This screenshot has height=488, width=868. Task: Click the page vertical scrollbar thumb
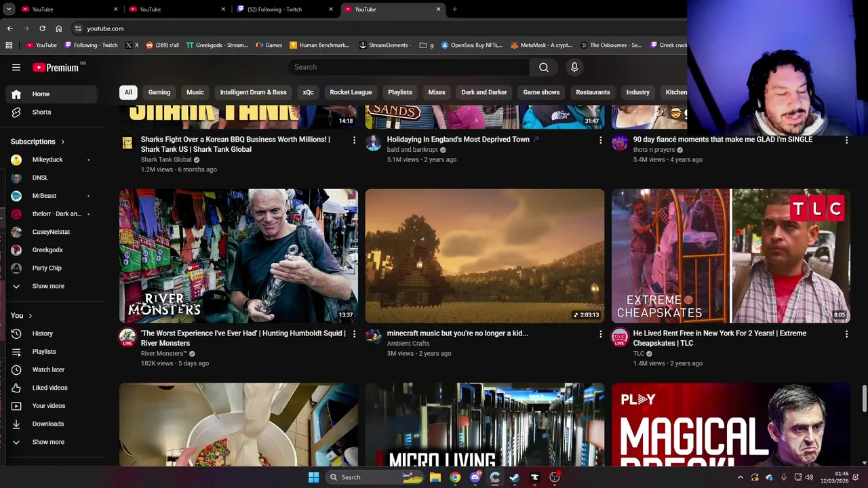tap(864, 399)
